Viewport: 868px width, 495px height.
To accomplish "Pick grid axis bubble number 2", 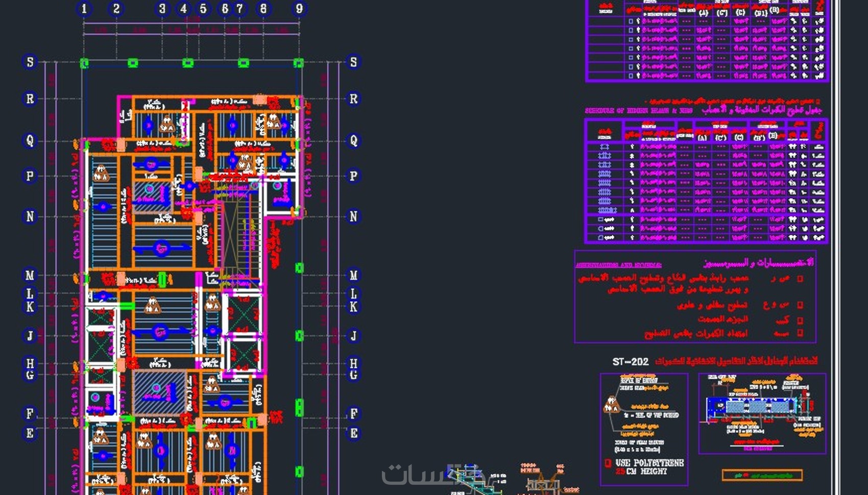I will click(116, 9).
